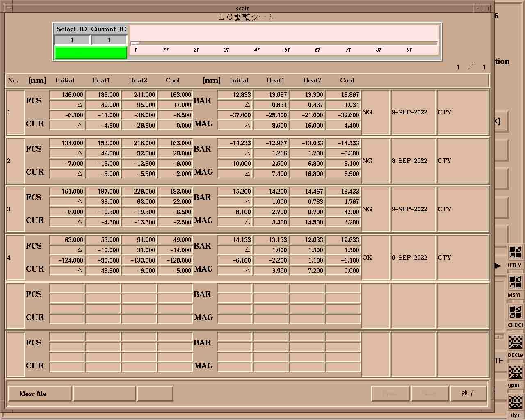
Task: Click the MAG Heat2 value 16.800
Action: coord(307,174)
